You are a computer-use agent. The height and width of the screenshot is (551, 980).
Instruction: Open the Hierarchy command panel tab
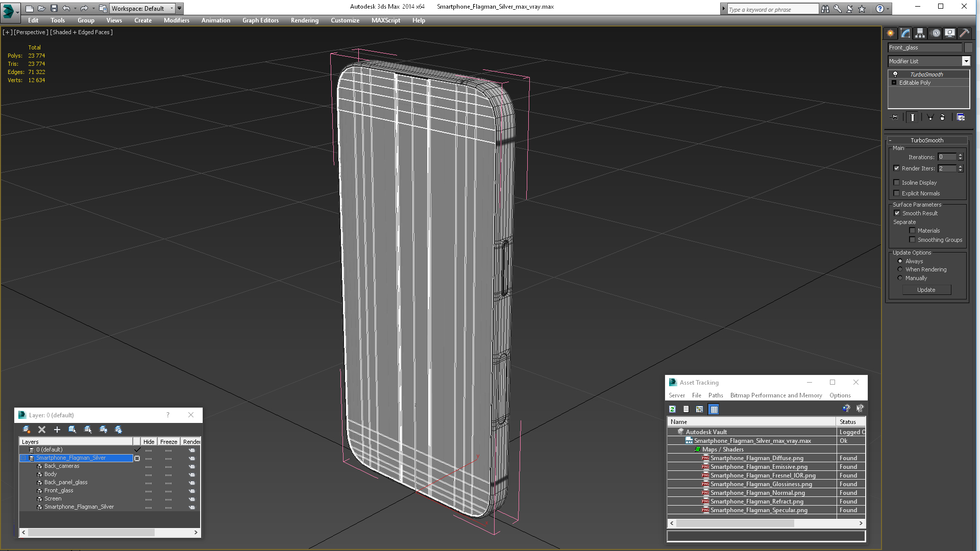(920, 33)
